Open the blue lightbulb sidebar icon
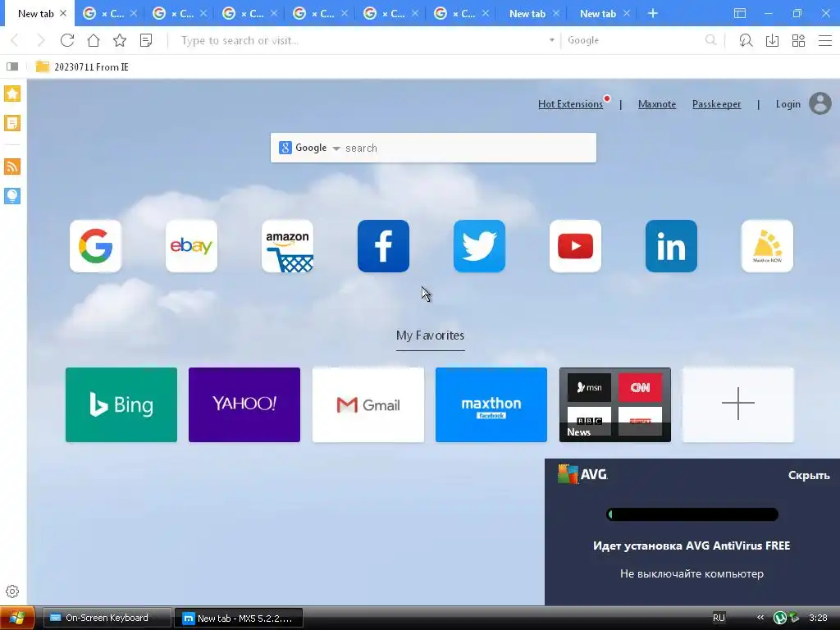The image size is (840, 630). [12, 195]
